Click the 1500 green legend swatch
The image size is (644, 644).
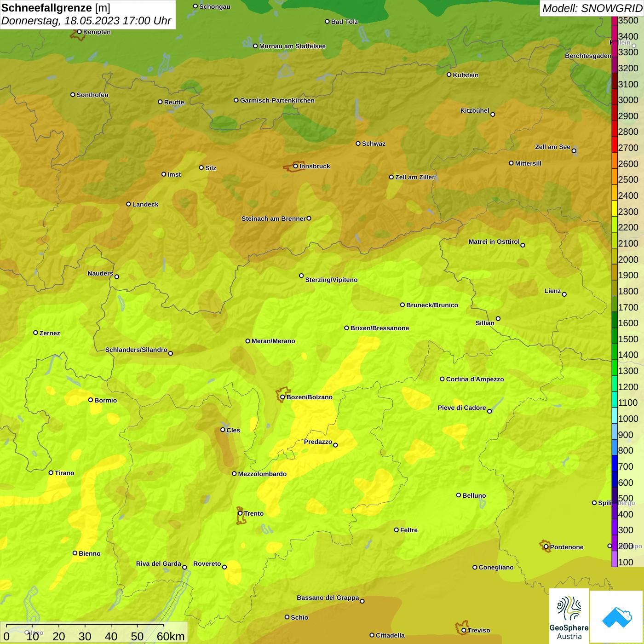point(614,335)
